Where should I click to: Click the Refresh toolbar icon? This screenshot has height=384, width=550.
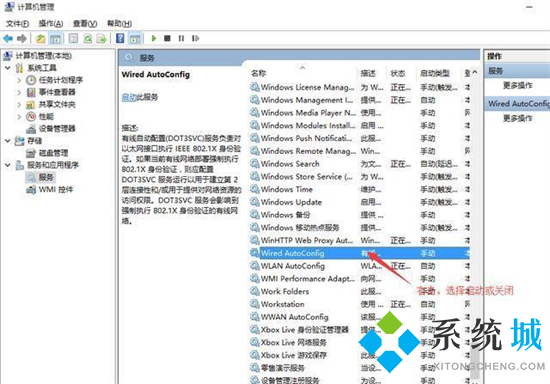tap(88, 39)
